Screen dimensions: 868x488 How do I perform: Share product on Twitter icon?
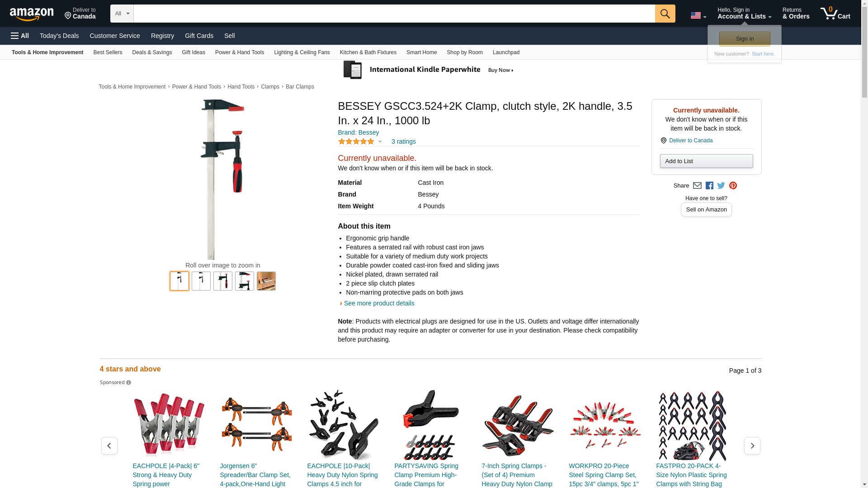(x=721, y=186)
